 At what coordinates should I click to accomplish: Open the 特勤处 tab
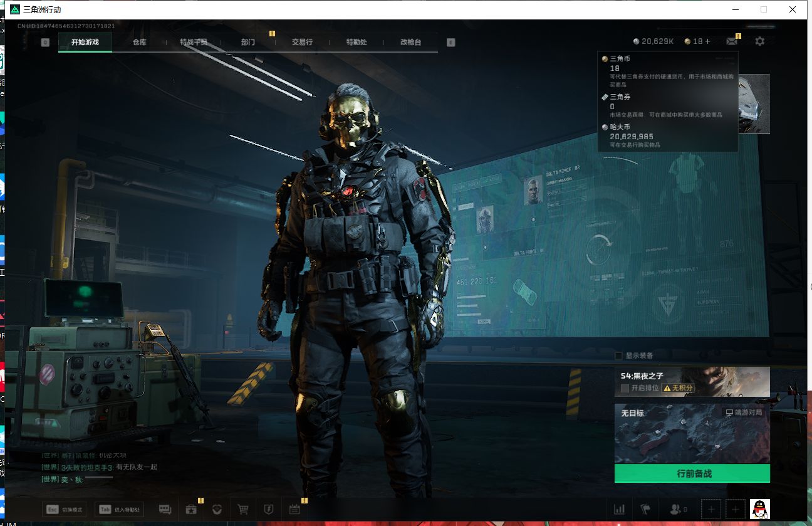pyautogui.click(x=357, y=42)
